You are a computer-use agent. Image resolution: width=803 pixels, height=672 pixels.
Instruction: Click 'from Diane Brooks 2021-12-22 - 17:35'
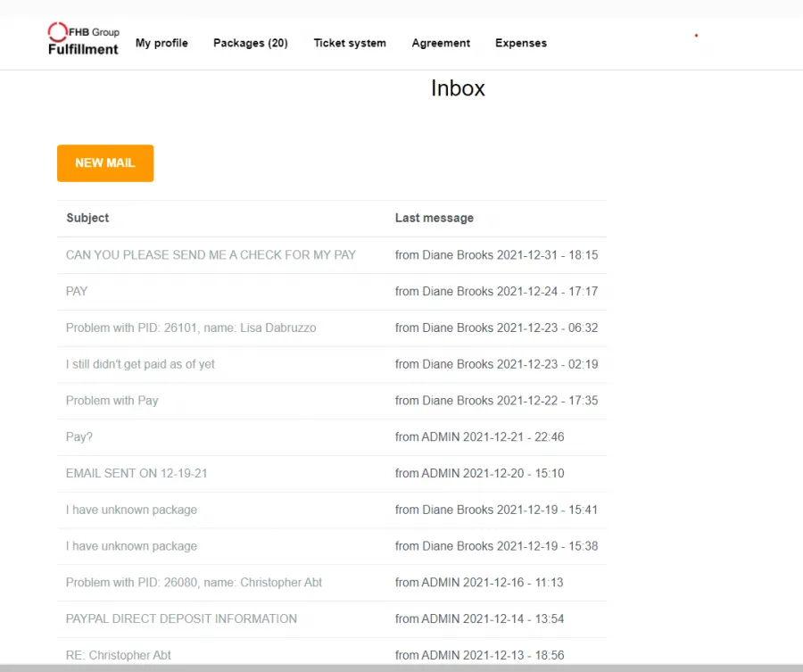coord(496,401)
